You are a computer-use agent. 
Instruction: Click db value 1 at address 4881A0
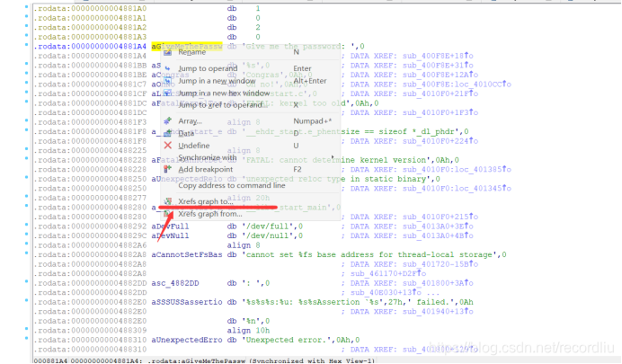click(258, 9)
